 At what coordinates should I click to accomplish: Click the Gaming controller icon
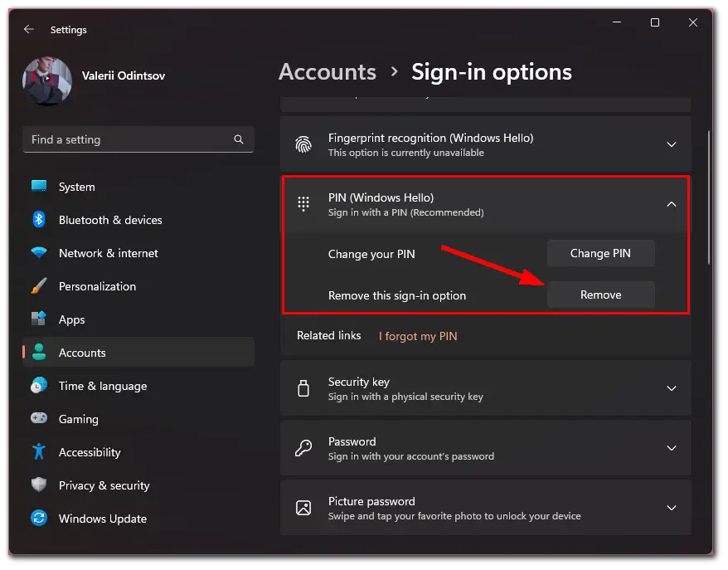click(39, 418)
